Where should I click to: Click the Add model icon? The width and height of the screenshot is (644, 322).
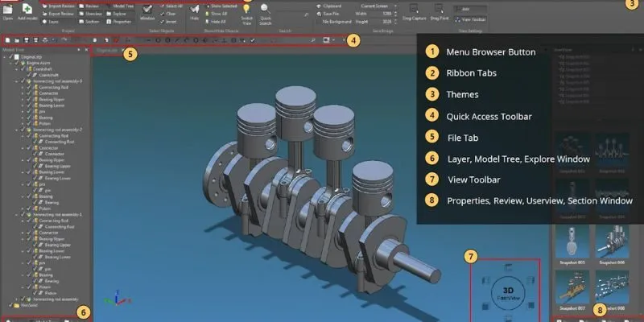coord(26,10)
